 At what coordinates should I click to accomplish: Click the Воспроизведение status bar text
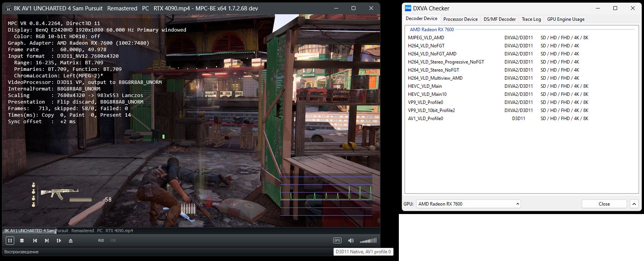tap(22, 252)
